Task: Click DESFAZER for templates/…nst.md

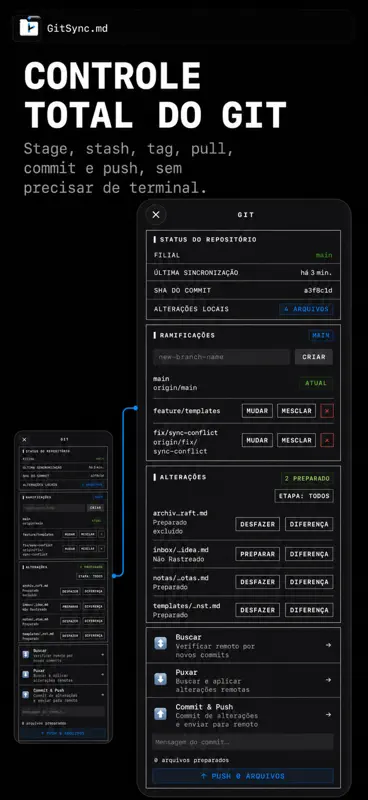Action: (x=258, y=610)
